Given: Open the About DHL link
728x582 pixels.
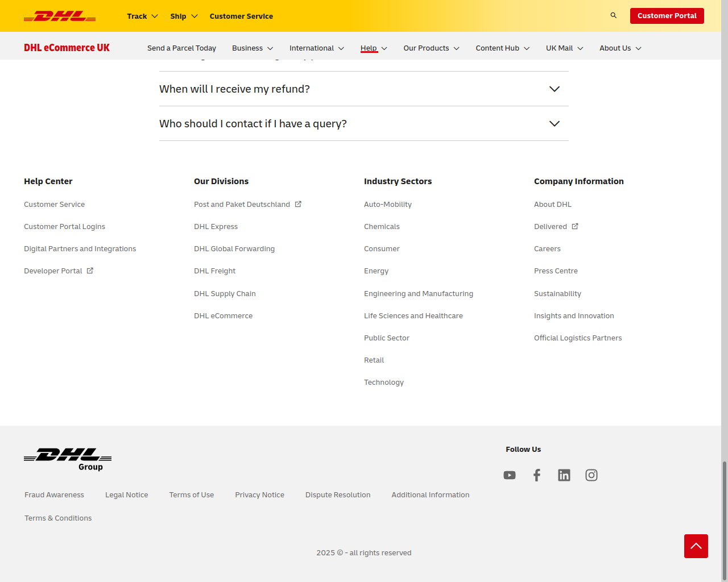Looking at the screenshot, I should (553, 204).
